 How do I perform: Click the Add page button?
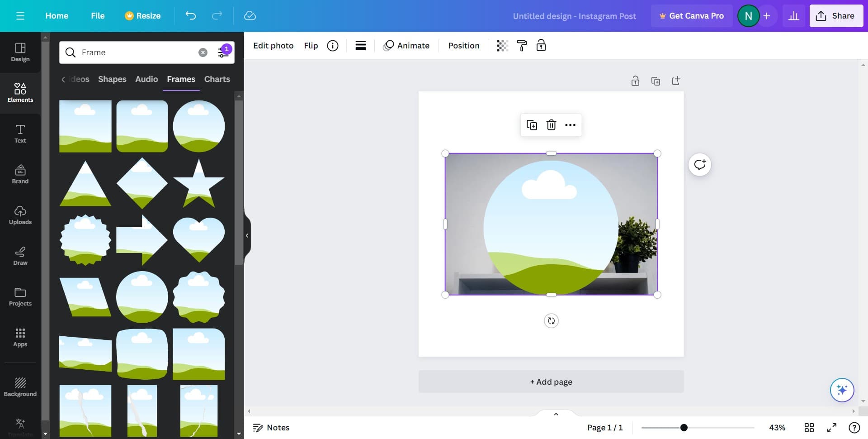point(551,382)
